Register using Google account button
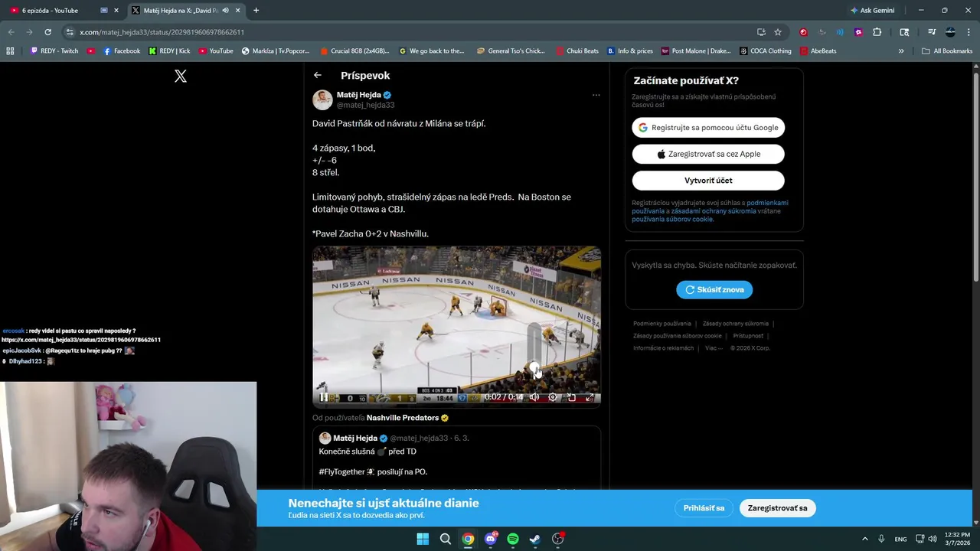Image resolution: width=980 pixels, height=551 pixels. (x=708, y=128)
